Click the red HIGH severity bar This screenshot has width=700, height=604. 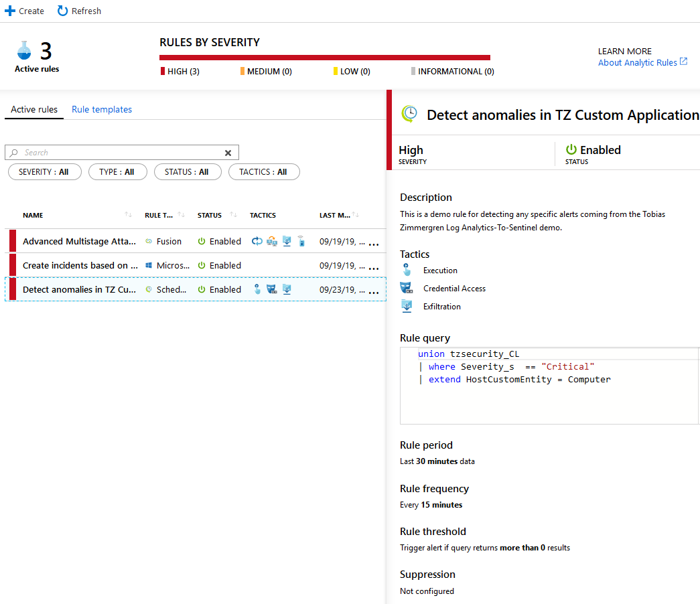click(325, 58)
